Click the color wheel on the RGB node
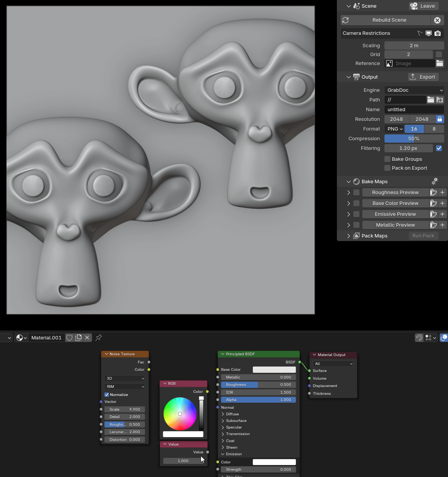Screen dimensions: 448x477 point(180,414)
